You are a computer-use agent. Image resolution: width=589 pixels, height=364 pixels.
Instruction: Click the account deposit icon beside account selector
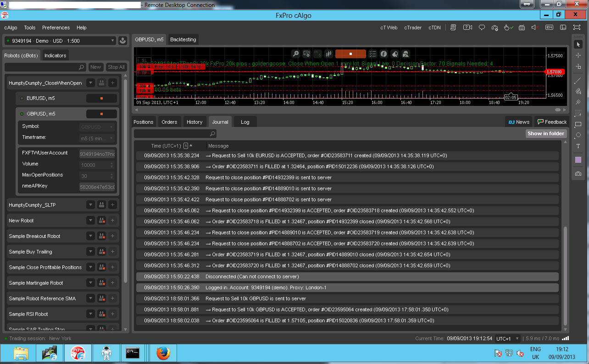tap(122, 40)
